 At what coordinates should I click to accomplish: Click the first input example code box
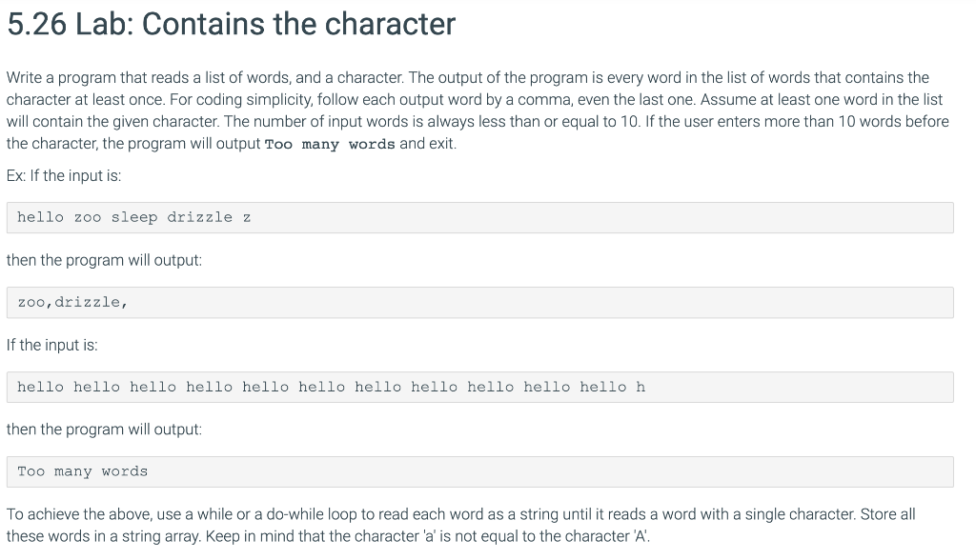pos(480,218)
